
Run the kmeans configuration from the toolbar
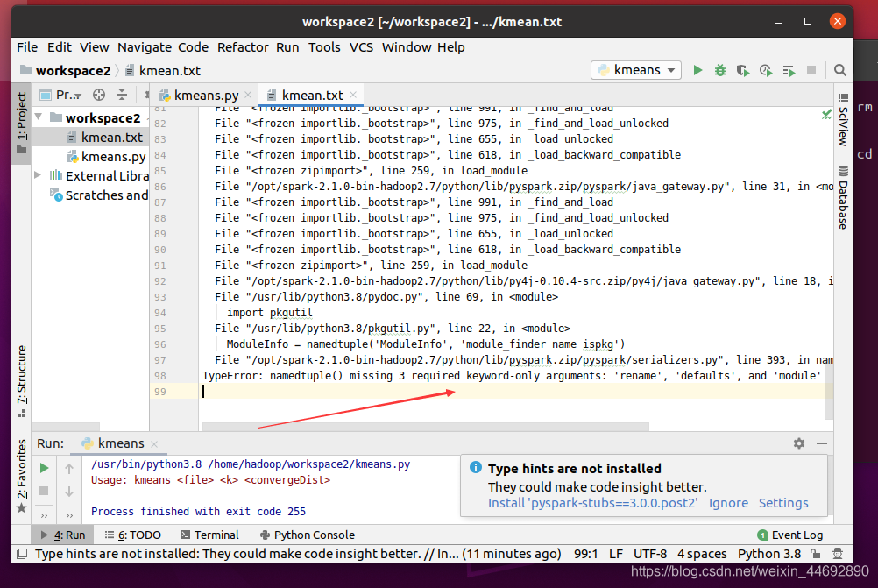point(697,71)
